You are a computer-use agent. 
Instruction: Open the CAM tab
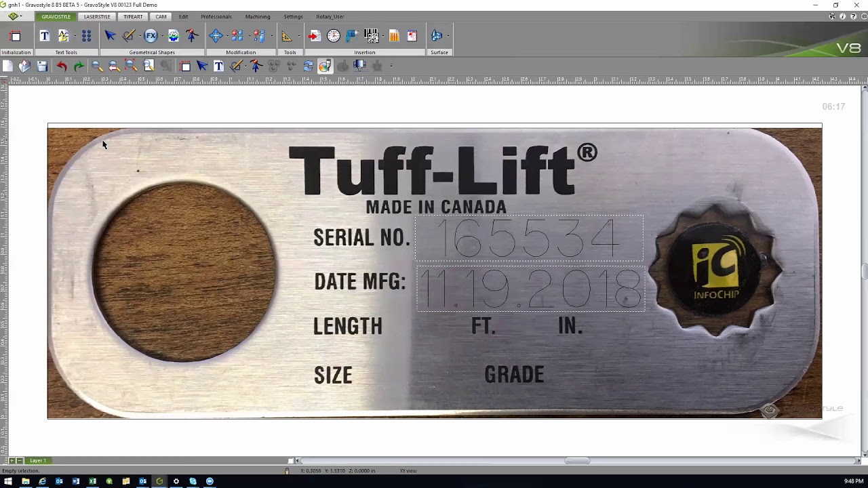[161, 16]
